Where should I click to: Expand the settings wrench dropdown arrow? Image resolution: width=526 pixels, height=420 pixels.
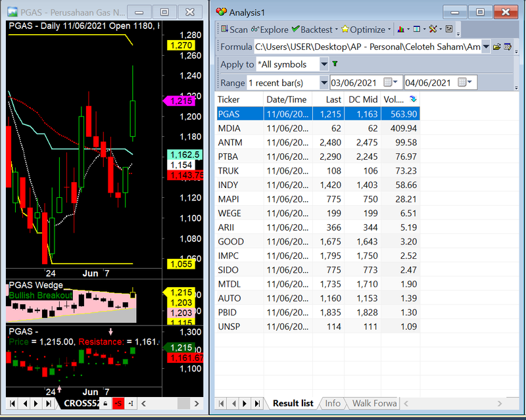click(441, 30)
